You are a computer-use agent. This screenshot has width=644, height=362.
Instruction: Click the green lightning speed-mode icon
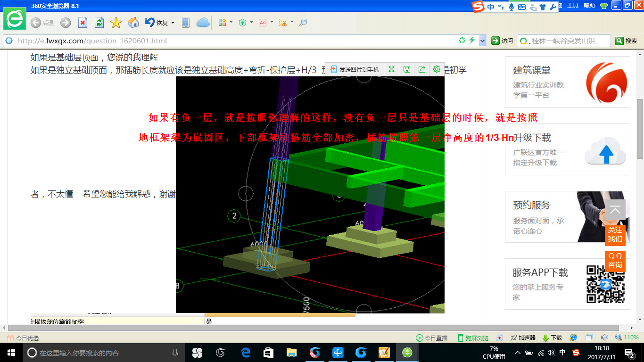tap(472, 41)
